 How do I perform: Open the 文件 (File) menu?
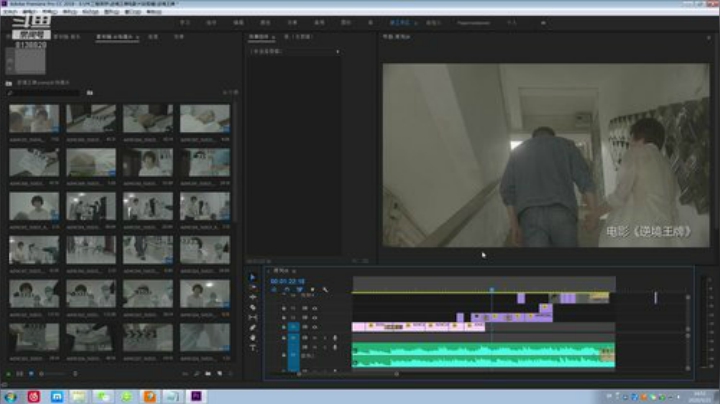pyautogui.click(x=10, y=12)
